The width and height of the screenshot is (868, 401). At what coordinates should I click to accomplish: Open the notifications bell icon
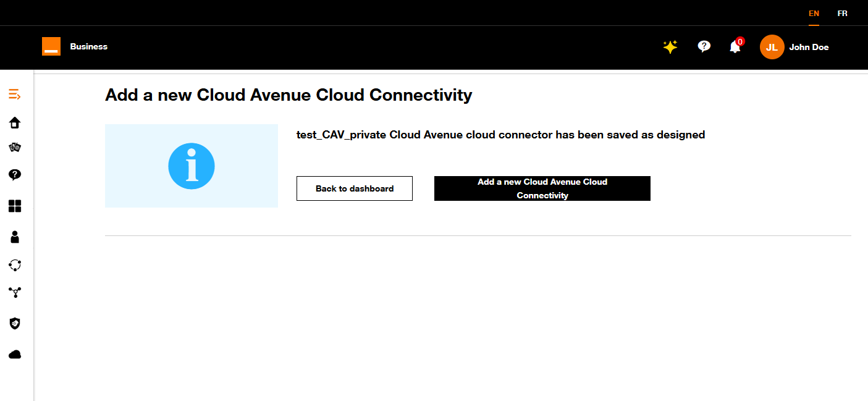(735, 46)
